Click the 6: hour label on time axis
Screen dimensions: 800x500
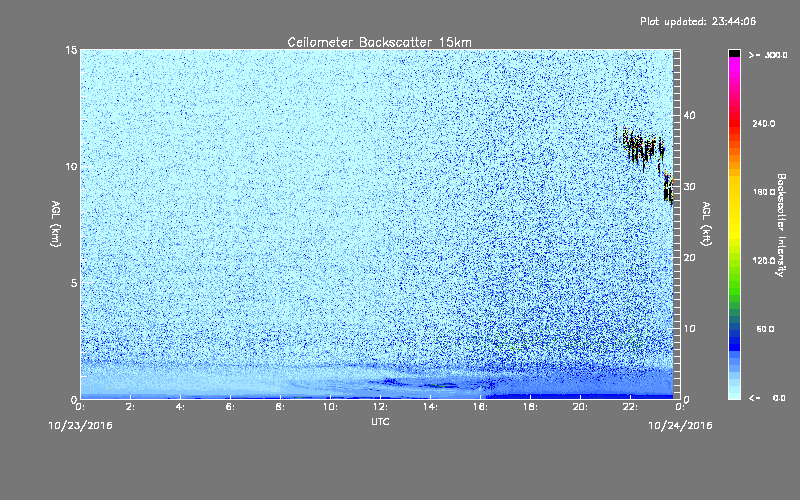click(230, 407)
